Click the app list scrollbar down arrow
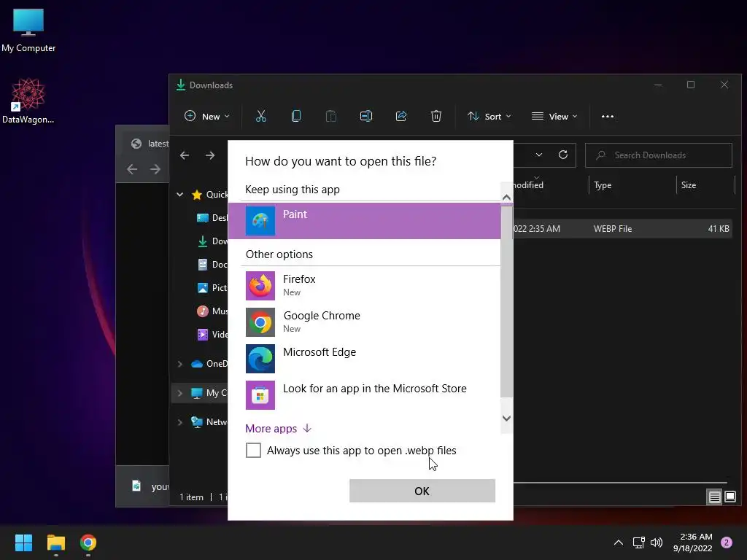This screenshot has width=747, height=560. [x=506, y=418]
